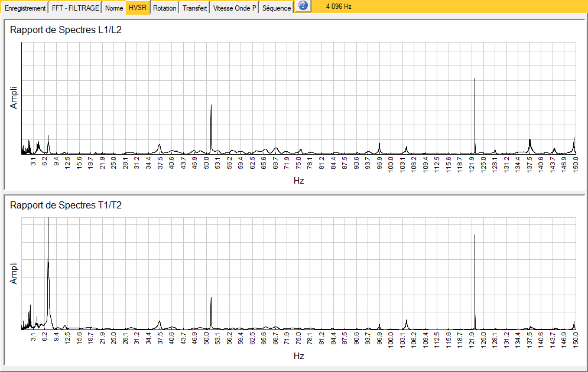Click the Ampli axis label of L1/L2 chart
Image resolution: width=588 pixels, height=372 pixels.
coord(14,98)
